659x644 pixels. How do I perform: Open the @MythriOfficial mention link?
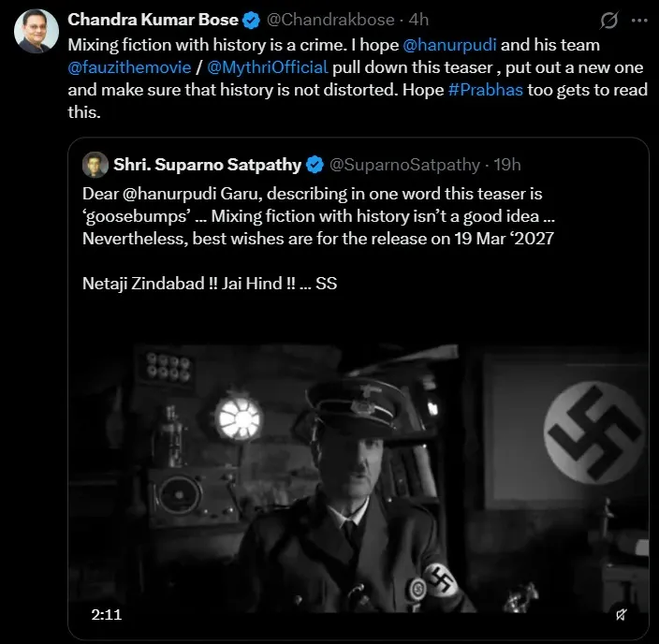268,67
